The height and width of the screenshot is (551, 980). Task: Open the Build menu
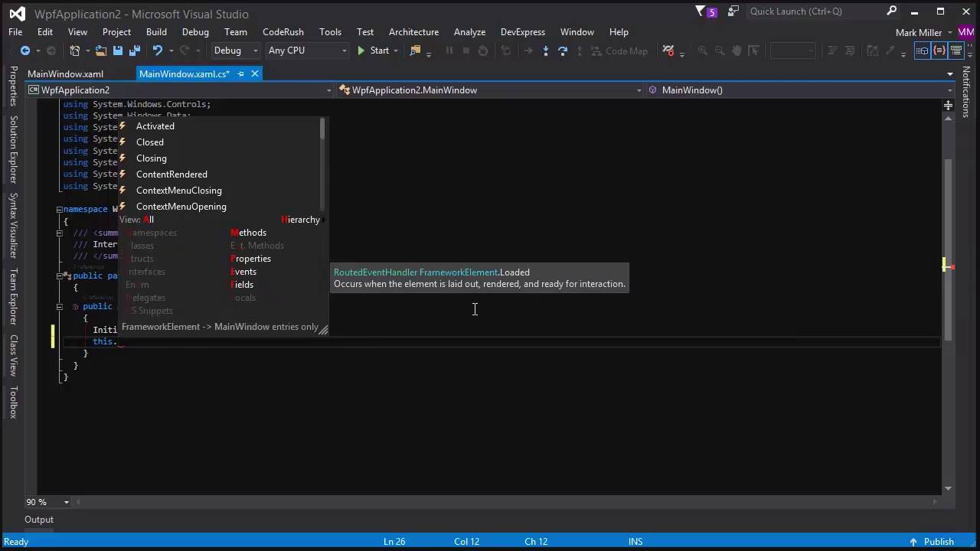[x=156, y=32]
